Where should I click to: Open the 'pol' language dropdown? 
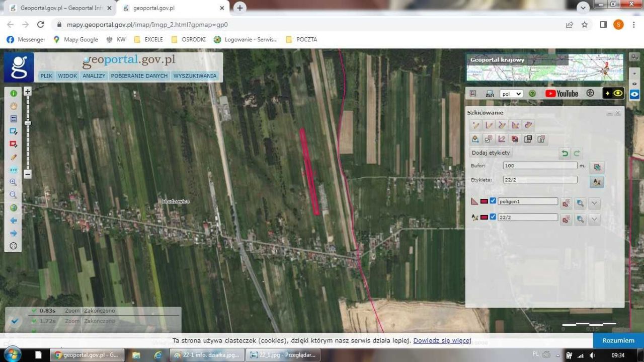(x=512, y=94)
